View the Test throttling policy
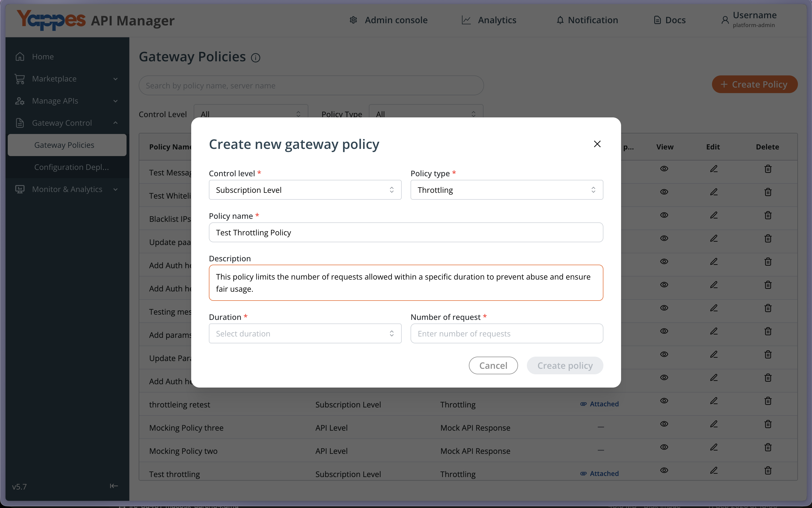812x508 pixels. click(x=664, y=470)
